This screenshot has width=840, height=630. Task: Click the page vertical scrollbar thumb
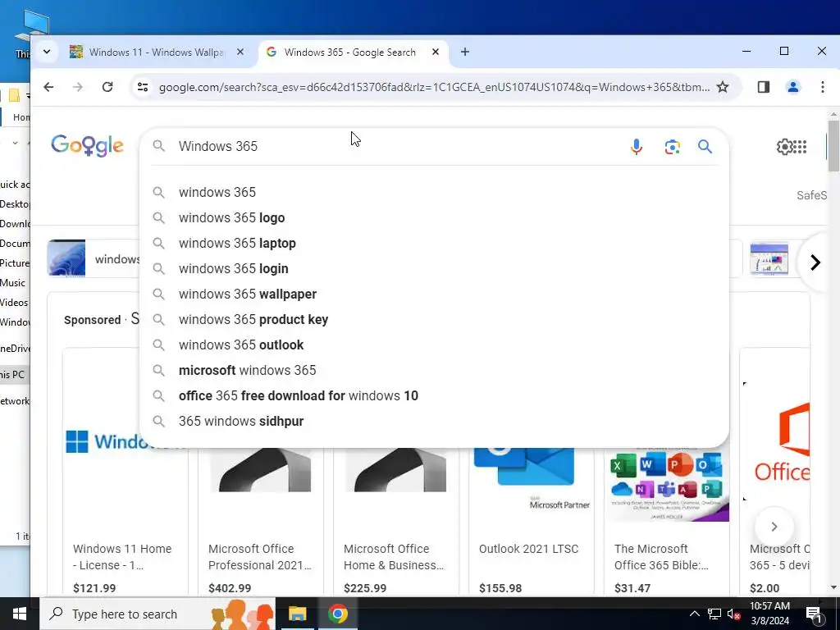pyautogui.click(x=833, y=146)
